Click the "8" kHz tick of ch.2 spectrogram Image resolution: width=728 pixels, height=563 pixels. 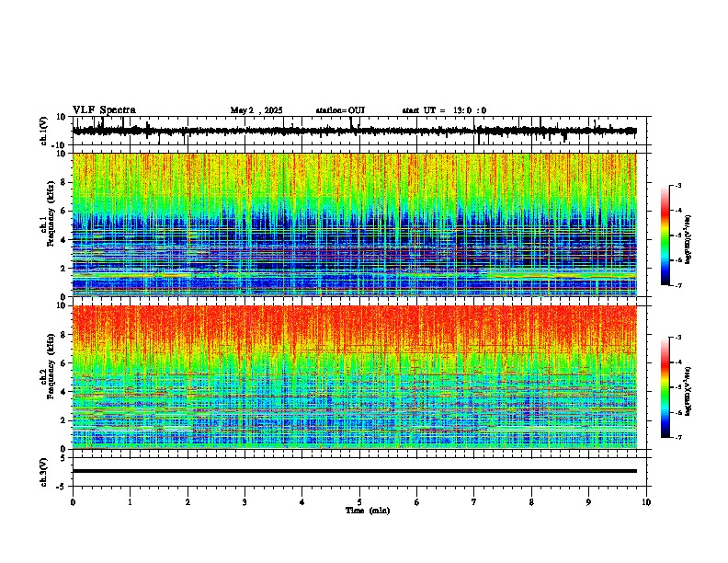coord(63,335)
